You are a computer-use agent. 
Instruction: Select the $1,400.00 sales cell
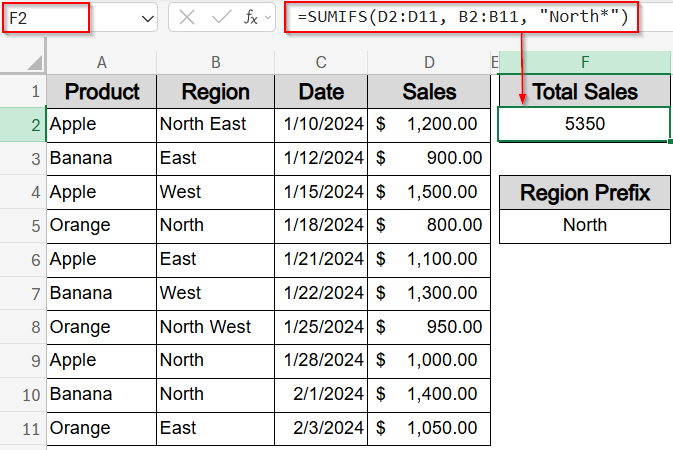tap(429, 394)
